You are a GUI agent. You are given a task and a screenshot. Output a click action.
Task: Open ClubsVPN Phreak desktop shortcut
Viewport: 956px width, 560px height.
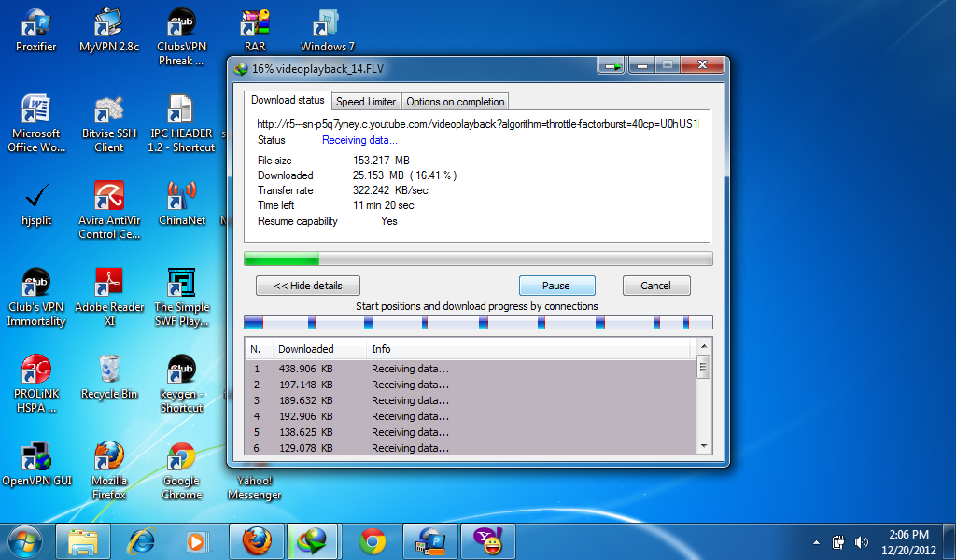click(181, 36)
